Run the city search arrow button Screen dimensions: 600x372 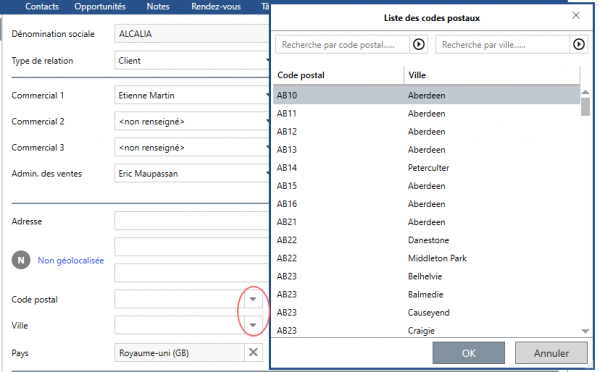coord(579,45)
